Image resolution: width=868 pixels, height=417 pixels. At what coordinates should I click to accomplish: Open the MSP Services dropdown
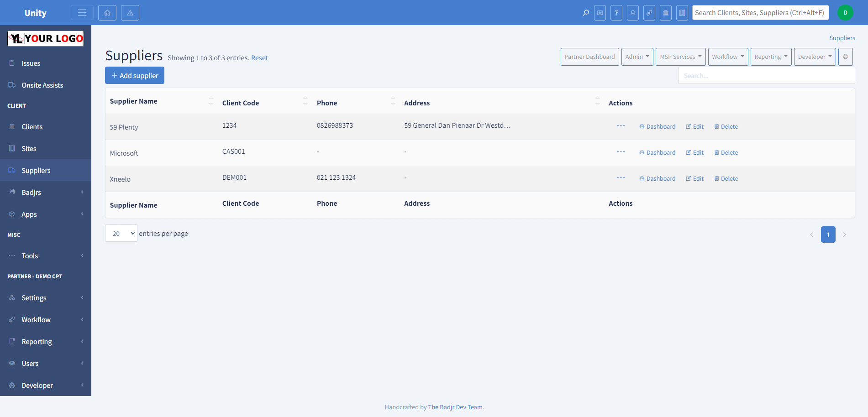tap(681, 57)
